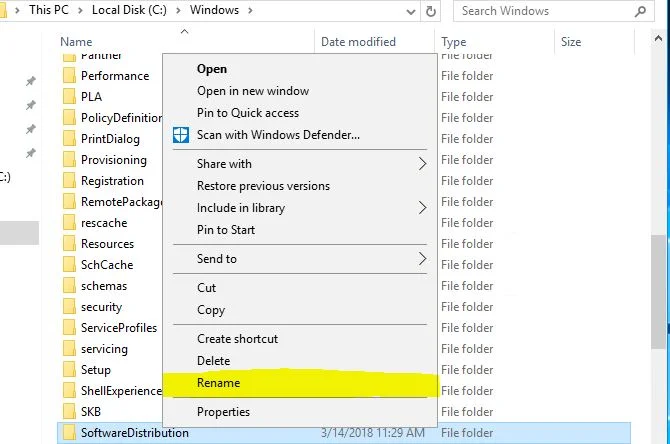Focus the Search Windows field
Screen dimensions: 670x444
click(x=553, y=11)
